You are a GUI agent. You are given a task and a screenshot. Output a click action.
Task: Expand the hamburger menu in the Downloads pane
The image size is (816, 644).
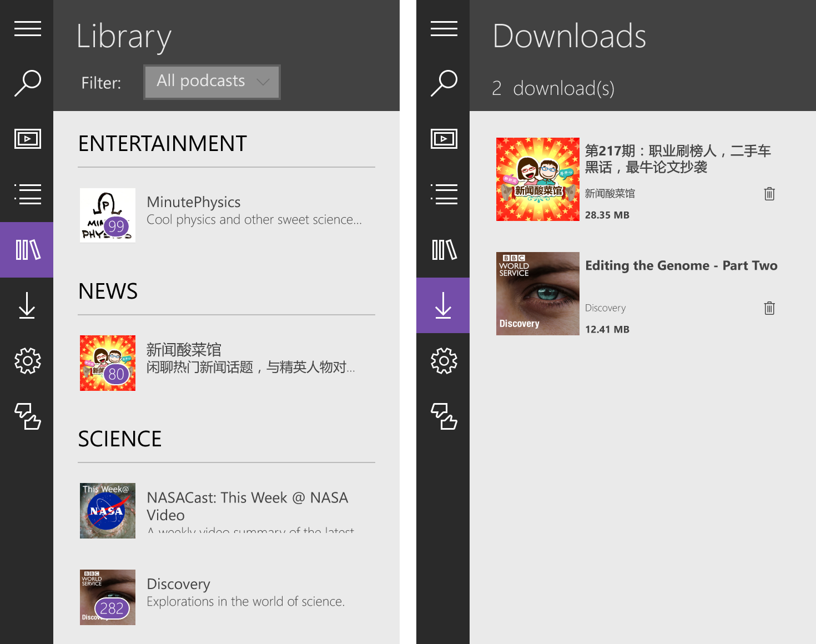pyautogui.click(x=443, y=28)
